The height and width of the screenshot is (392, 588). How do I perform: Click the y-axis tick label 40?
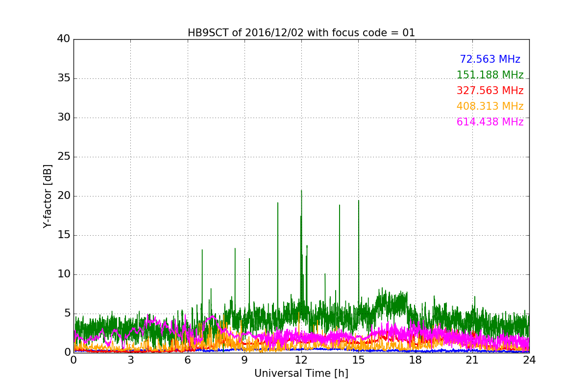64,39
